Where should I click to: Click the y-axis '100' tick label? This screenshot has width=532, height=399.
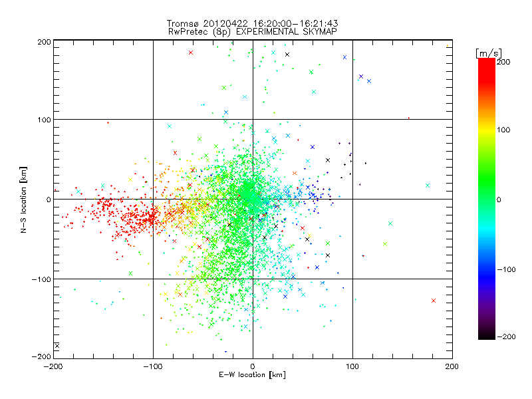coord(44,120)
